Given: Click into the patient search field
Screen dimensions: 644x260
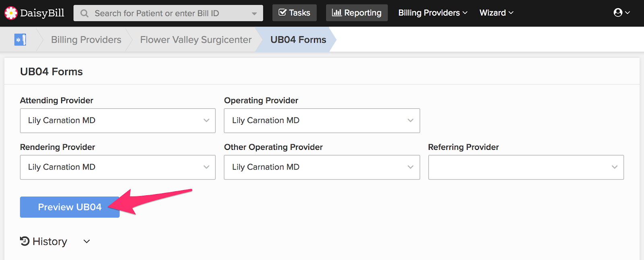Looking at the screenshot, I should click(x=168, y=13).
